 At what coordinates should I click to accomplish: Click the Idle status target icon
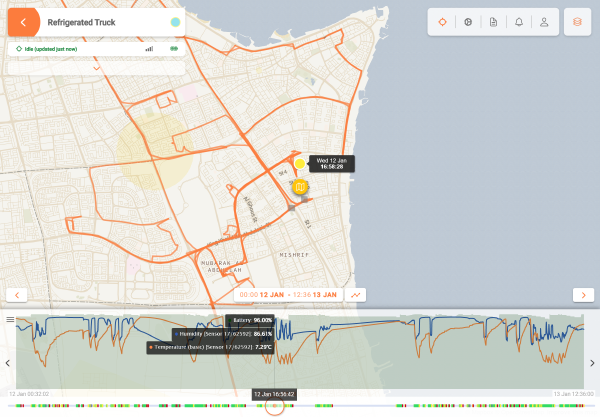19,49
